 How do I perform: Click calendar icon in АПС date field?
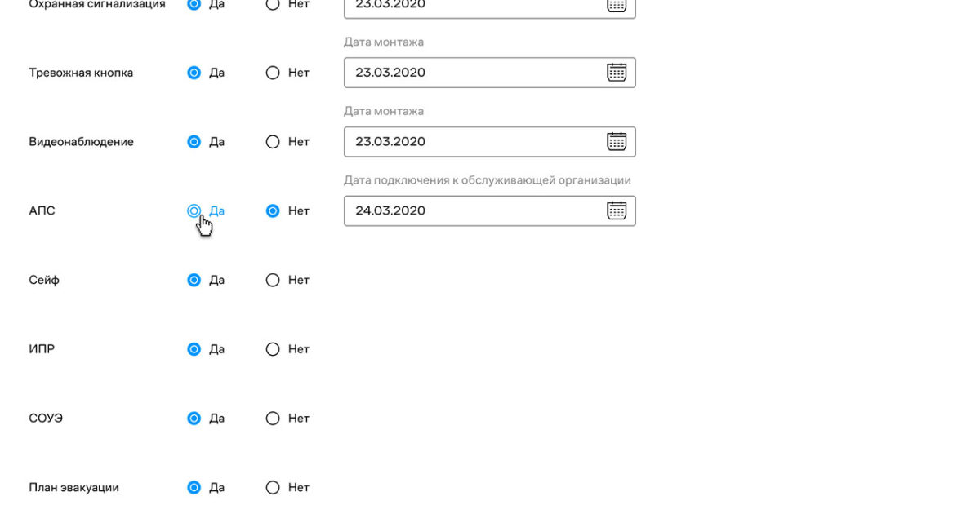pos(617,210)
